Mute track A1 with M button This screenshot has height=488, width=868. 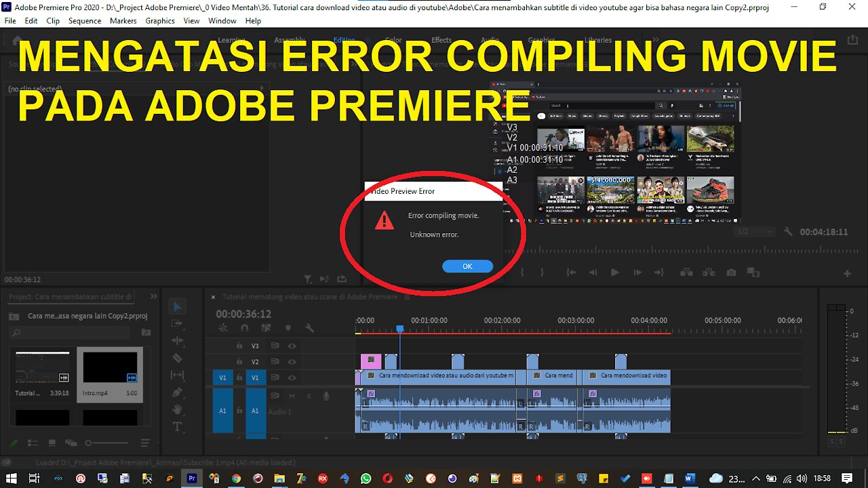pyautogui.click(x=292, y=396)
